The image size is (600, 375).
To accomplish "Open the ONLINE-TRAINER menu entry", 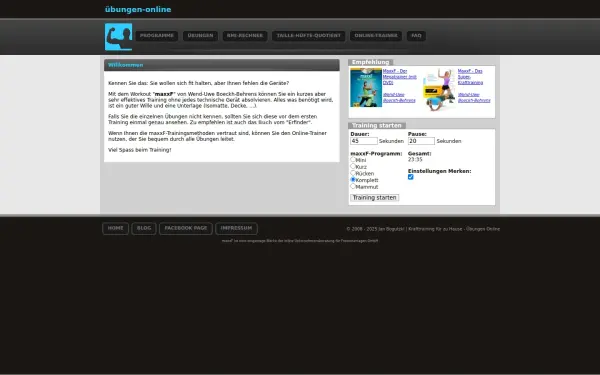I will coord(376,36).
